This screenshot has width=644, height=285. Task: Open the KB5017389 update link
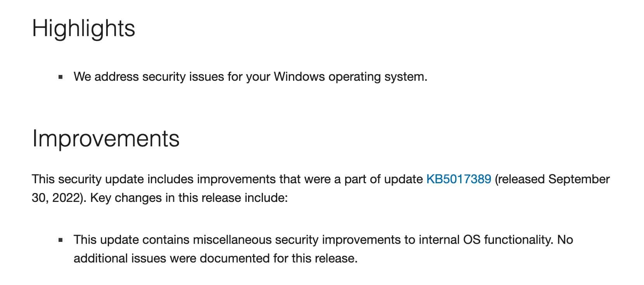[x=459, y=179]
